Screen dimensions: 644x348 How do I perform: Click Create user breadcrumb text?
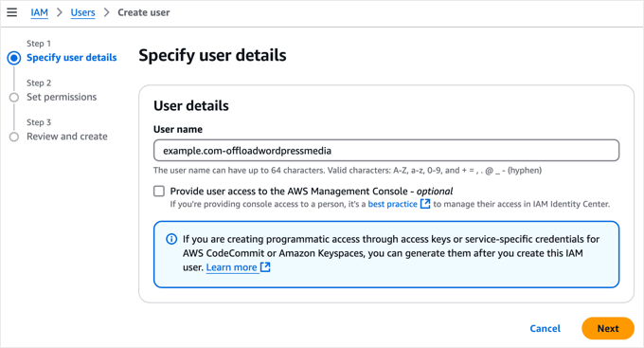[144, 12]
